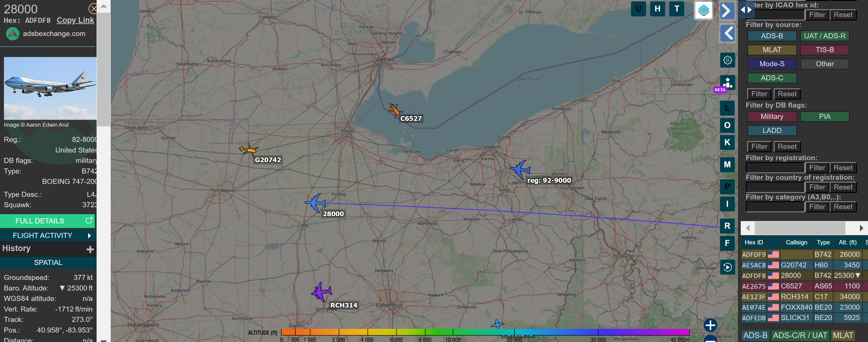
Task: Toggle the LADD DB flag filter
Action: [x=772, y=131]
